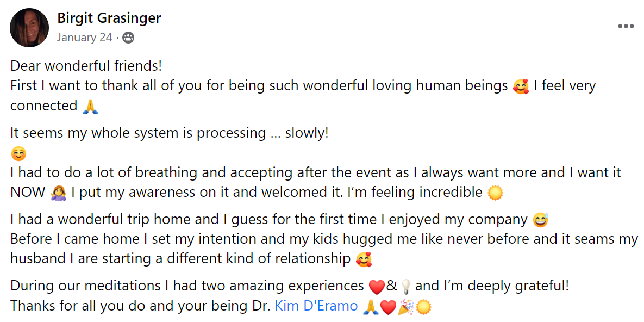Click the light bulb emoji
This screenshot has width=644, height=322.
tap(405, 286)
